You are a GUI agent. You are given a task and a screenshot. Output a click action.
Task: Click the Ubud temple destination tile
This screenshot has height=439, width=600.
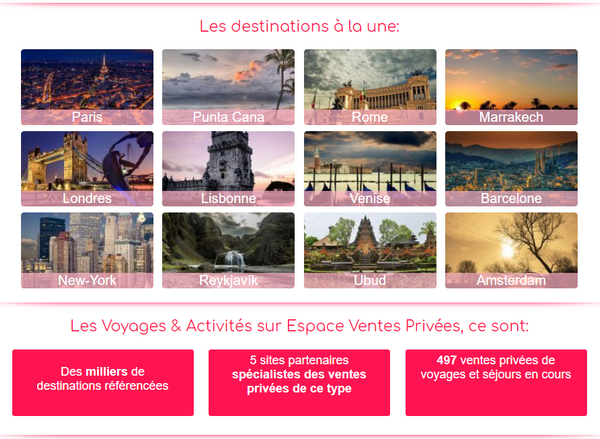(x=370, y=250)
